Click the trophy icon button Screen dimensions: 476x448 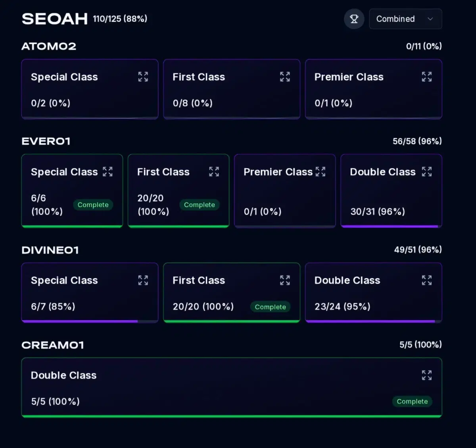[354, 19]
